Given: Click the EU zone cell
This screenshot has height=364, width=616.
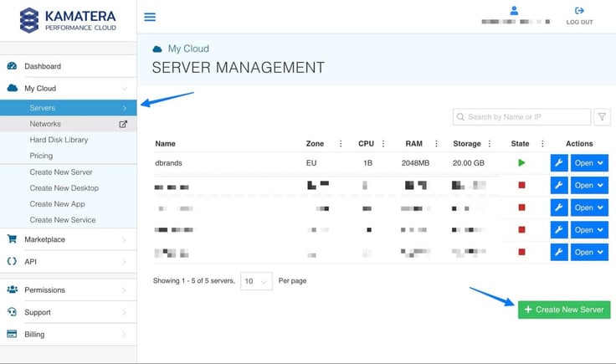Looking at the screenshot, I should (x=311, y=163).
